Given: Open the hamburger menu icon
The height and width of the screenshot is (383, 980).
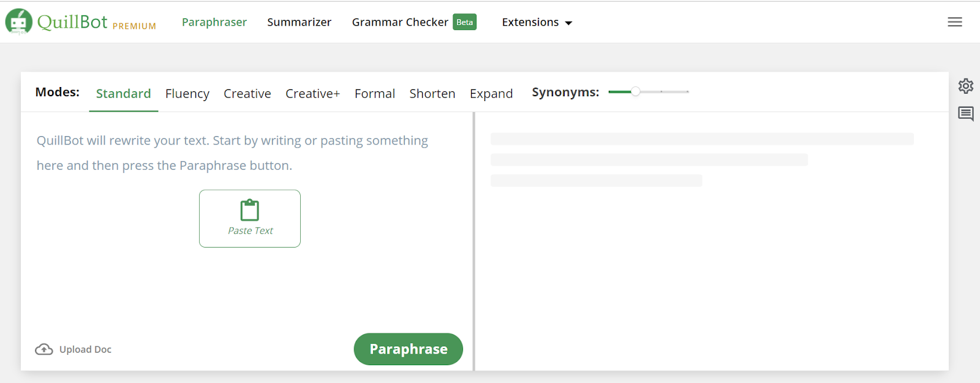Looking at the screenshot, I should click(x=955, y=22).
